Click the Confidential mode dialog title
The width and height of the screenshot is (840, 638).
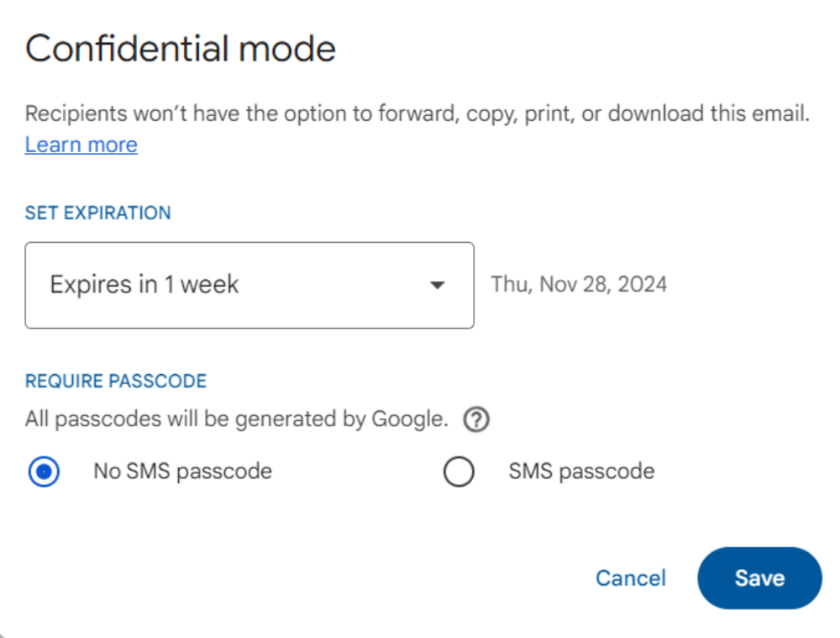180,48
